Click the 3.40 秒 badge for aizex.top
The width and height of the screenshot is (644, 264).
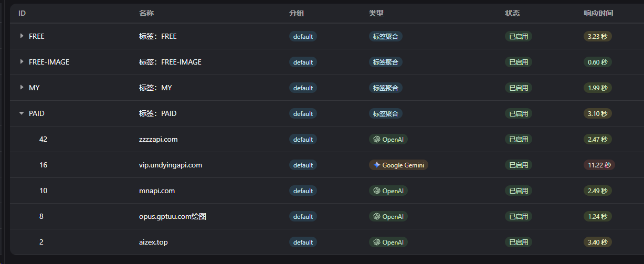(x=597, y=242)
